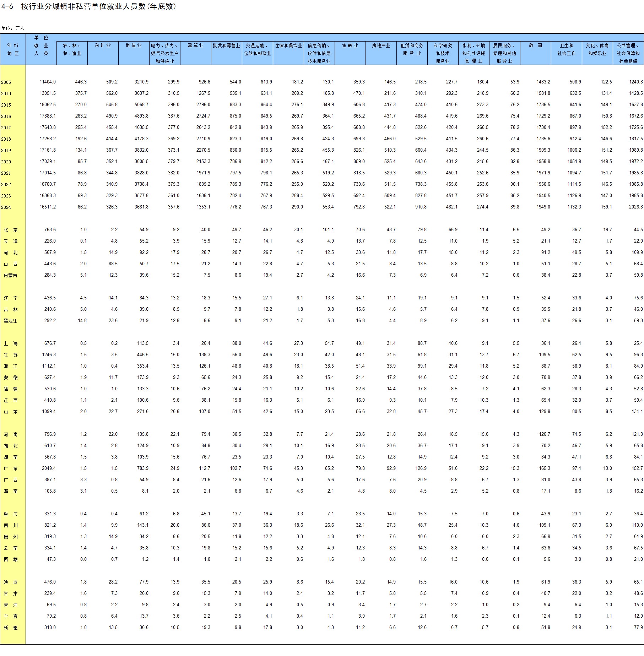
Task: Click the 建筑业 column header
Action: coord(195,45)
